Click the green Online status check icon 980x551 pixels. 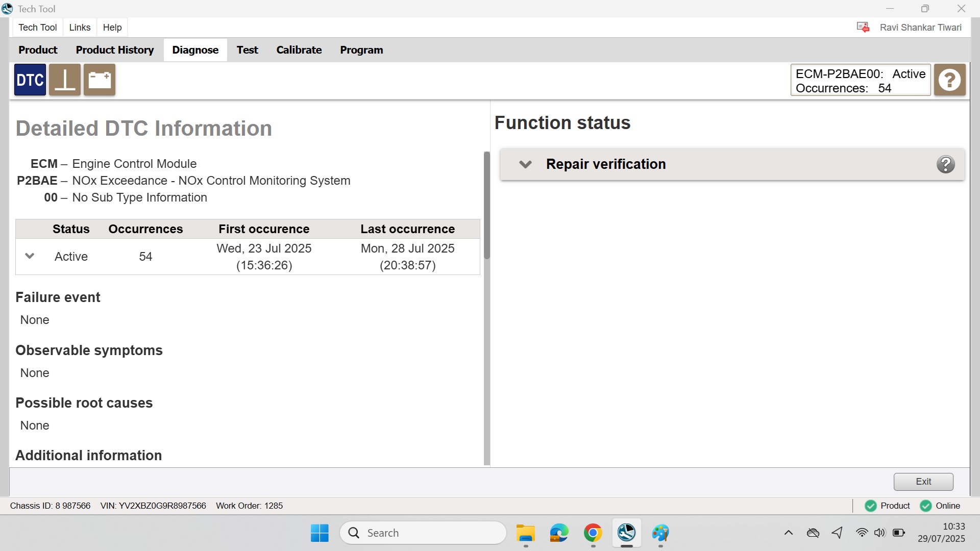925,506
